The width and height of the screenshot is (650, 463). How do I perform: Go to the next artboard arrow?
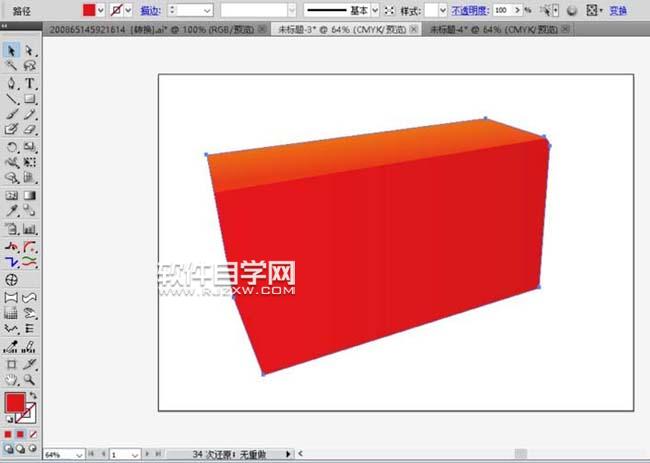point(147,454)
